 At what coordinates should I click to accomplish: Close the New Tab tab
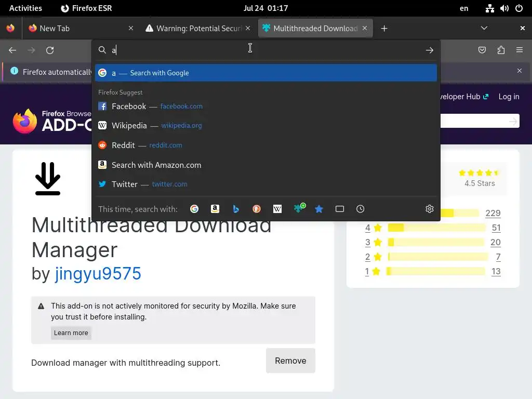[131, 28]
